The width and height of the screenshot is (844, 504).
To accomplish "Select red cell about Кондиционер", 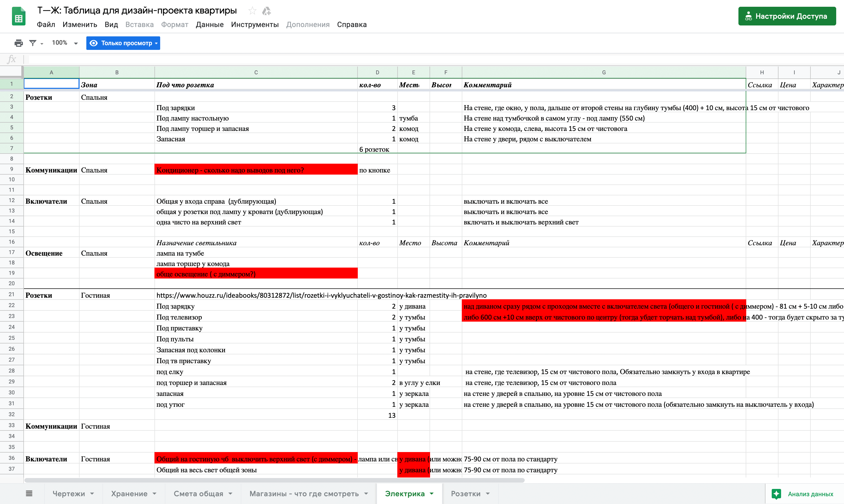I will (256, 169).
